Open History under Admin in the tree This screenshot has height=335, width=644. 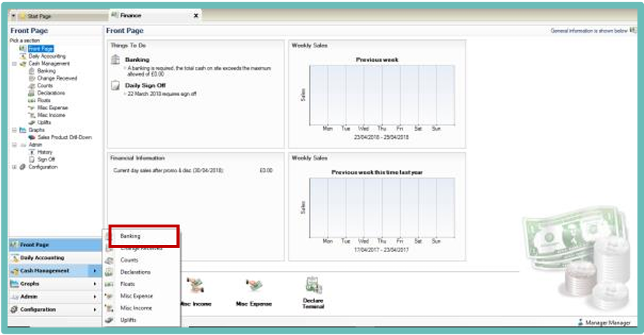coord(44,152)
